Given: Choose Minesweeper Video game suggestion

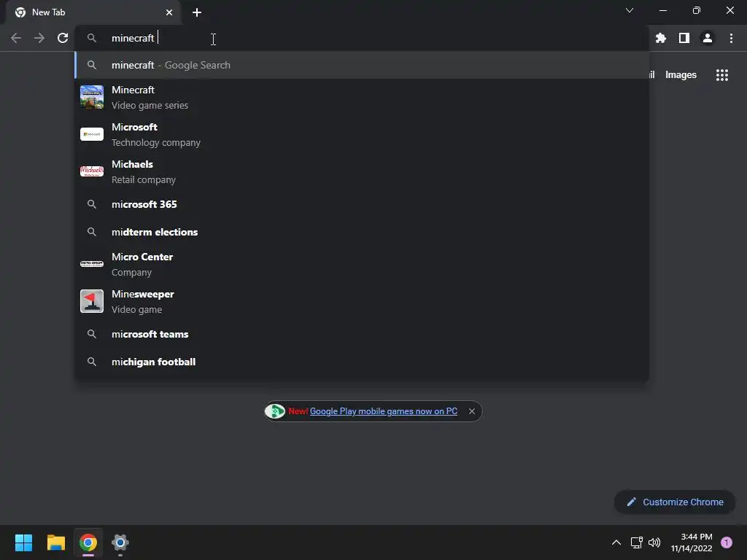Looking at the screenshot, I should click(362, 301).
